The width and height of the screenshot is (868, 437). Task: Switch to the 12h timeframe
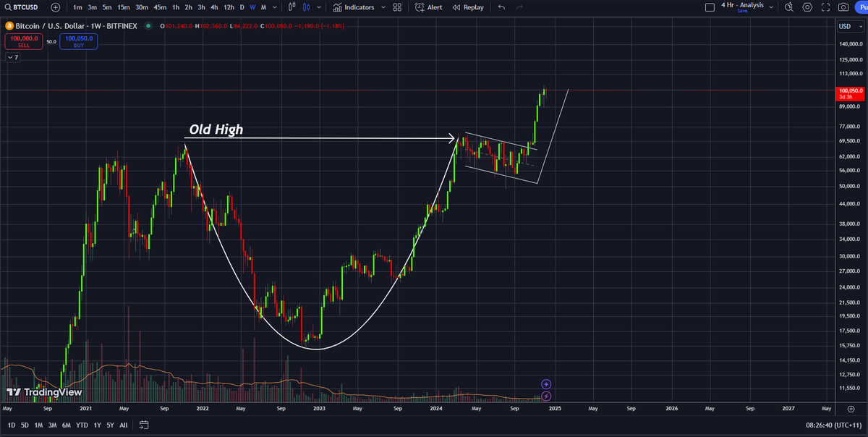click(x=229, y=7)
